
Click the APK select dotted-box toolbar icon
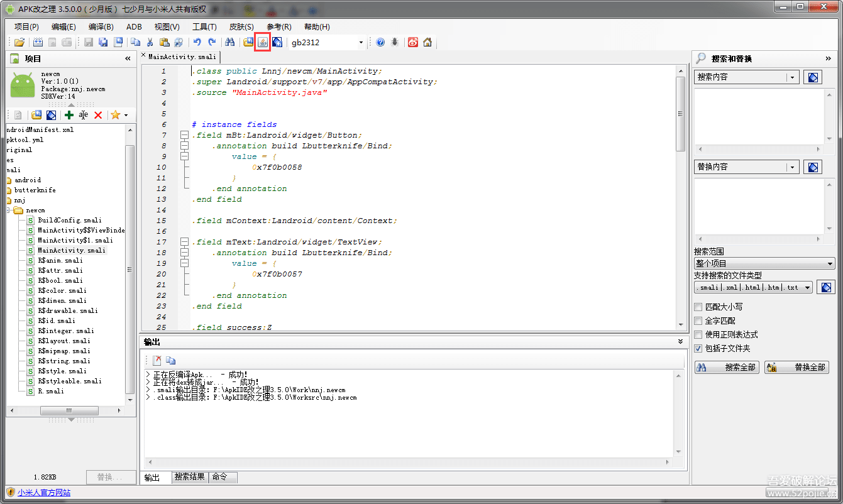pyautogui.click(x=38, y=42)
